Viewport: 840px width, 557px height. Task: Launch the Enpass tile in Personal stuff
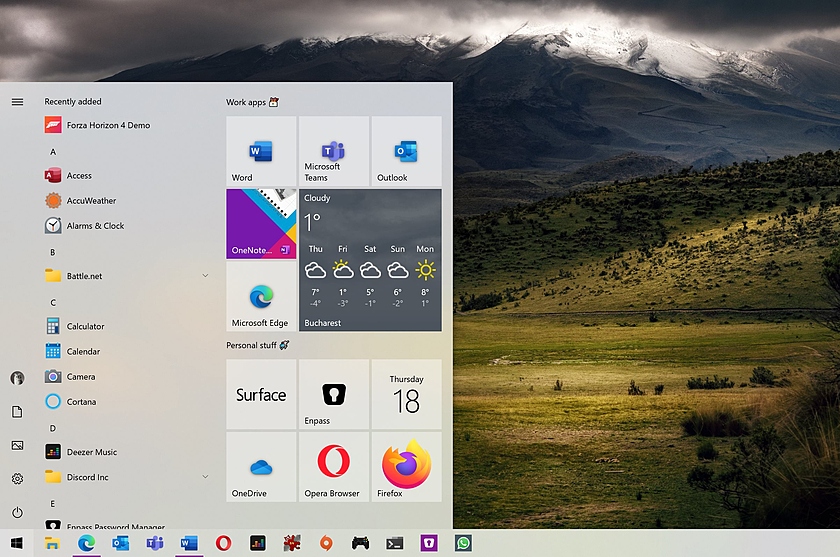[333, 395]
